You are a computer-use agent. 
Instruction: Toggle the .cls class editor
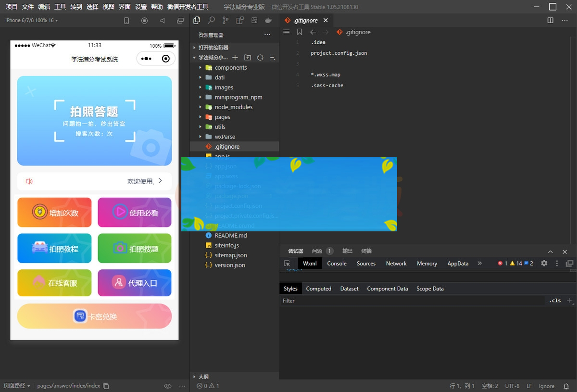[x=555, y=301]
